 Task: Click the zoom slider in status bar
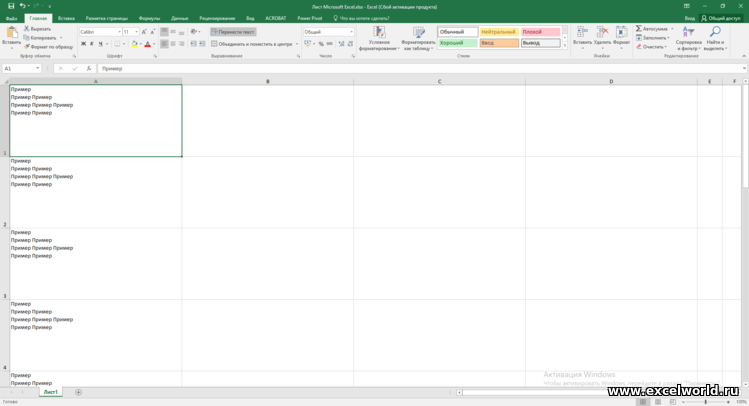pos(705,402)
